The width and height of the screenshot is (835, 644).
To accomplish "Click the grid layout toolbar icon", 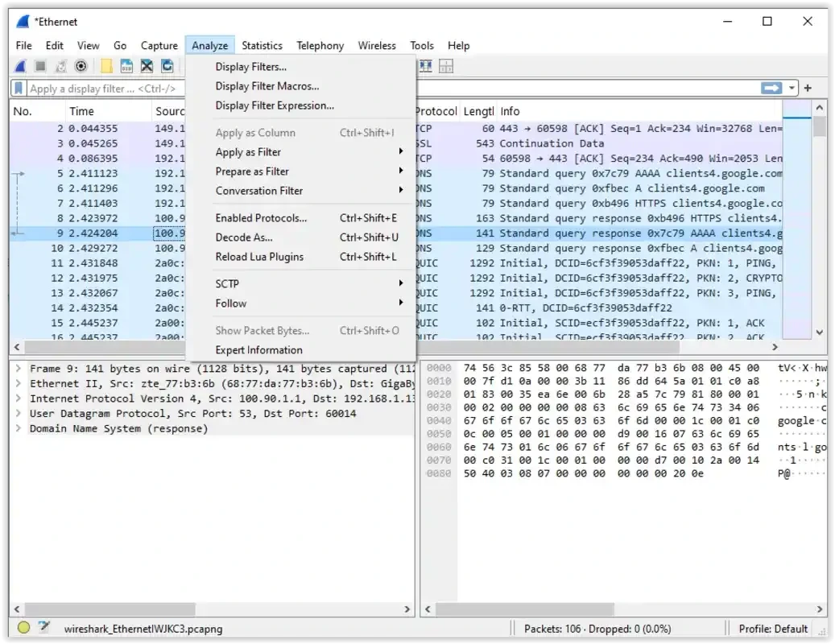I will [x=446, y=66].
